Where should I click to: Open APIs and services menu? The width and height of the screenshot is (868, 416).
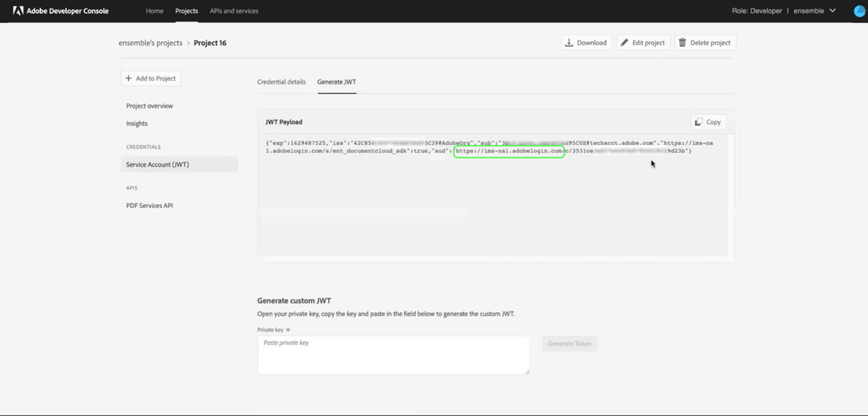(x=234, y=11)
